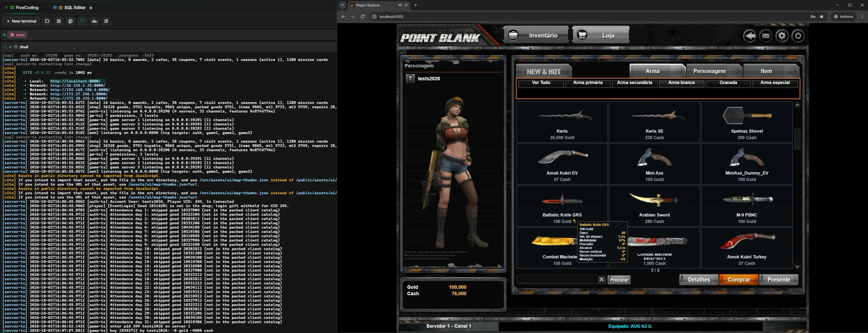Click the Presente button
This screenshot has width=868, height=333.
tap(778, 279)
